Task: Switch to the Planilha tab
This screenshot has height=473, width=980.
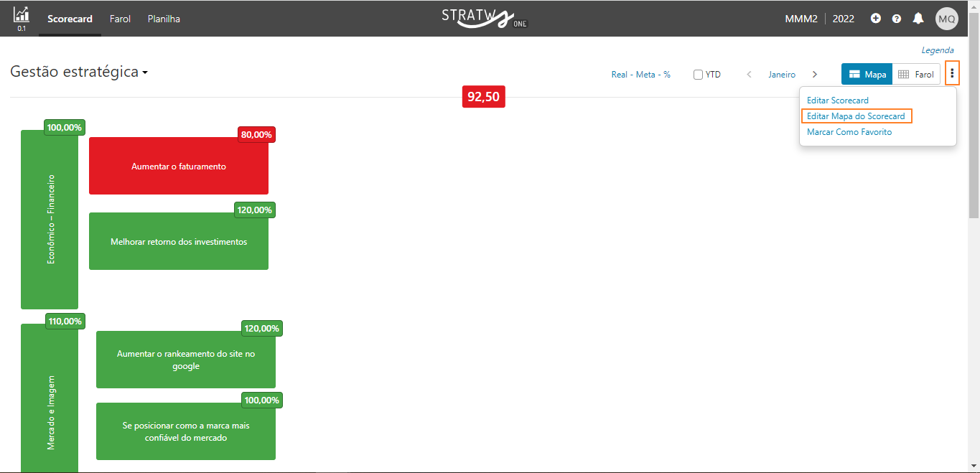Action: pos(164,19)
